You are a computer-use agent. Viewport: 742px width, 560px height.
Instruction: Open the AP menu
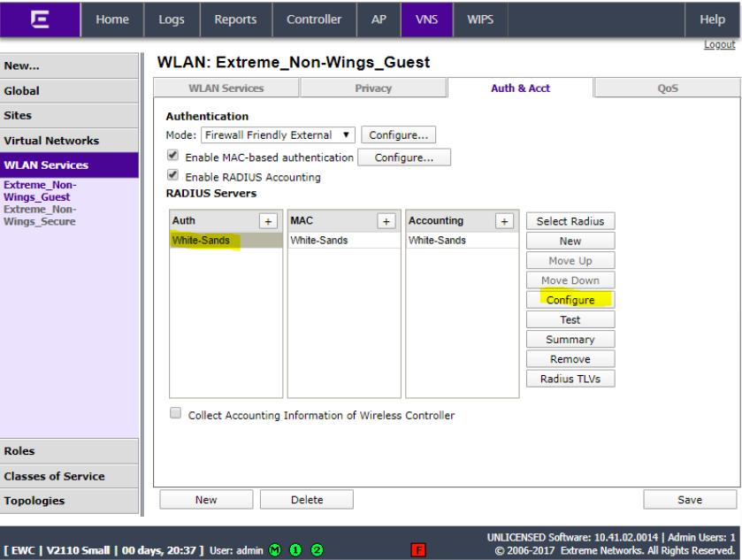coord(379,19)
